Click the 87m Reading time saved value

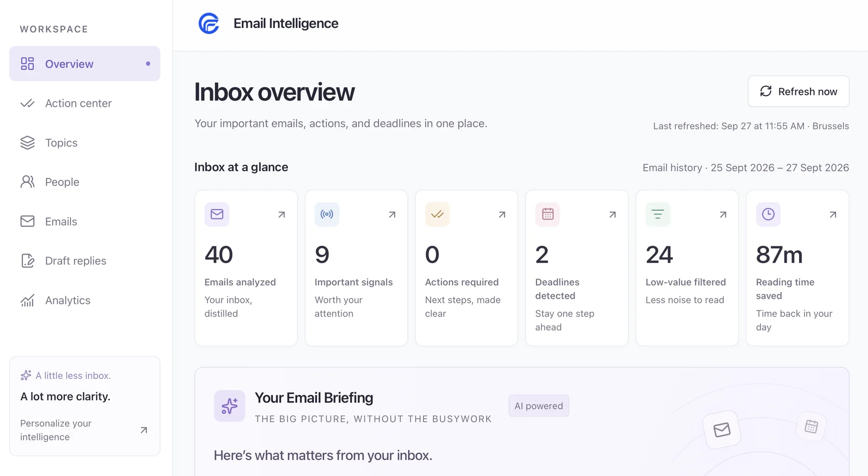779,255
